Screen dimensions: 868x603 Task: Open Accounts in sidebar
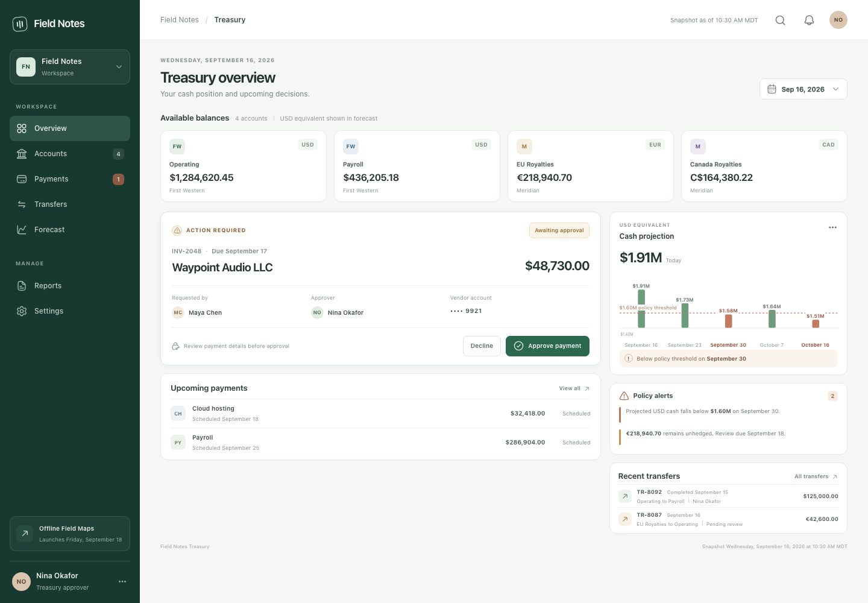coord(70,154)
